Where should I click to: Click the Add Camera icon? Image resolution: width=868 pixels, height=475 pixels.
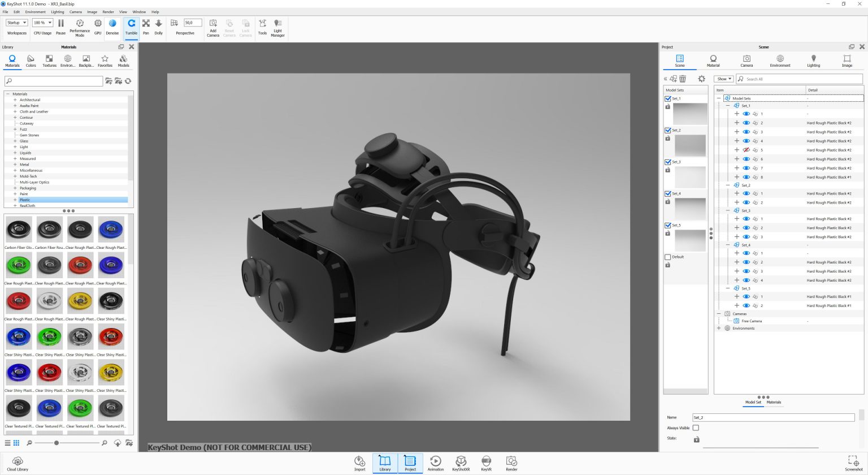(213, 25)
